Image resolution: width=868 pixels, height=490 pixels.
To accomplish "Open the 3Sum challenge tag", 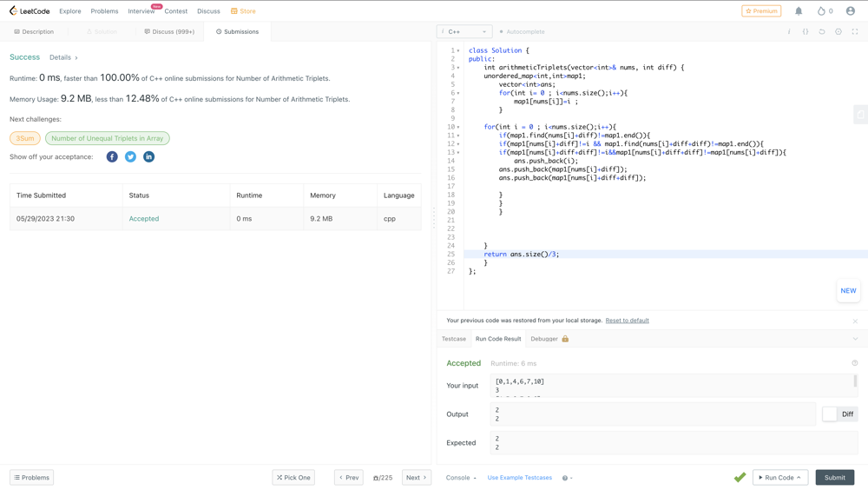I will point(25,138).
